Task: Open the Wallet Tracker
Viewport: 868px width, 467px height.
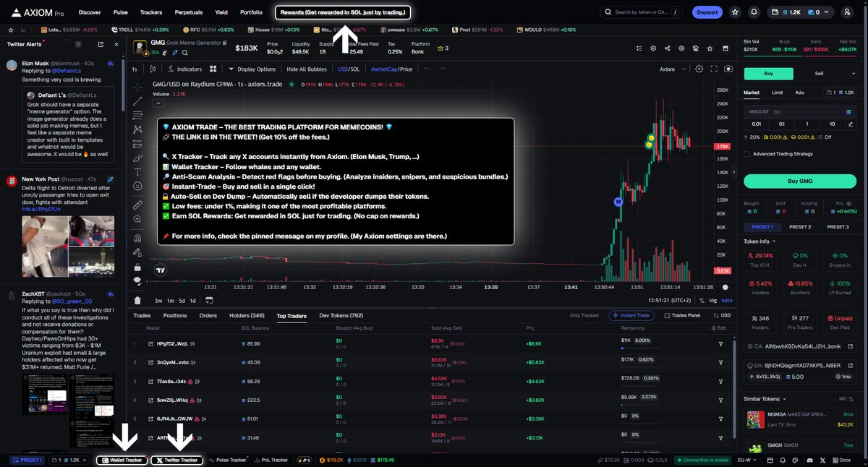Action: tap(122, 460)
